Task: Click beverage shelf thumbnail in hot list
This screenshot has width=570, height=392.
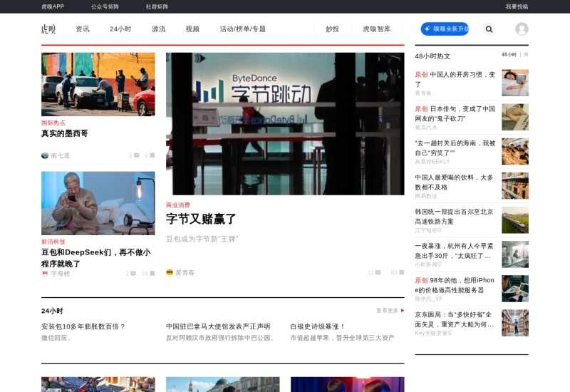Action: pos(515,186)
